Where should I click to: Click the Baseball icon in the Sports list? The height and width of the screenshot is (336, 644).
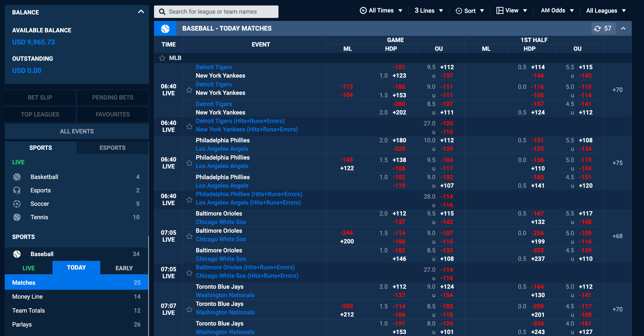(x=17, y=254)
